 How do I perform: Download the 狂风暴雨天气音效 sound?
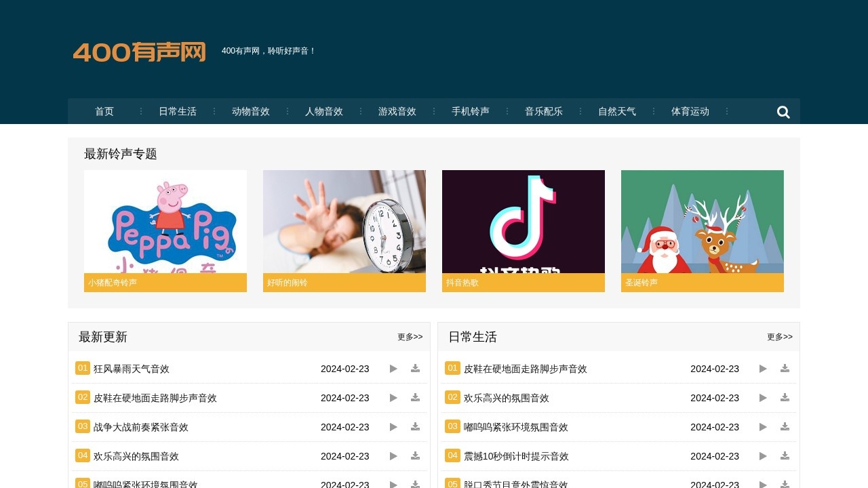[414, 369]
